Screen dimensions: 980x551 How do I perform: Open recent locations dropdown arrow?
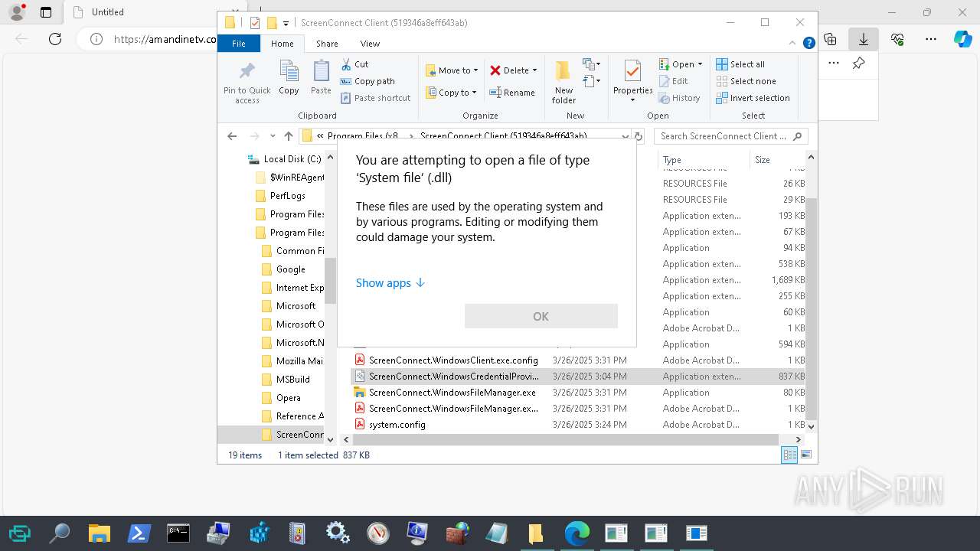[x=273, y=136]
